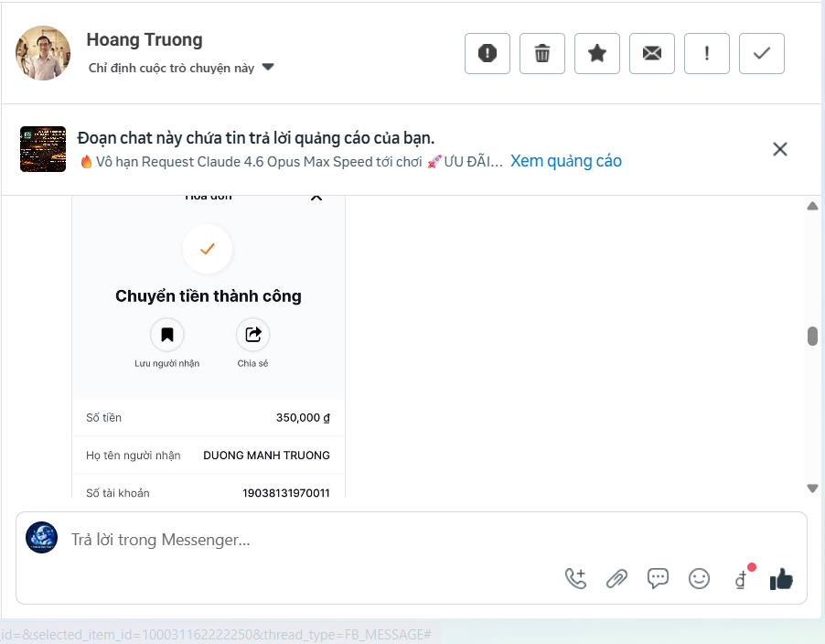Expand the Chỉ định cuộc trò chuyện này dropdown
This screenshot has height=644, width=825.
click(x=266, y=66)
